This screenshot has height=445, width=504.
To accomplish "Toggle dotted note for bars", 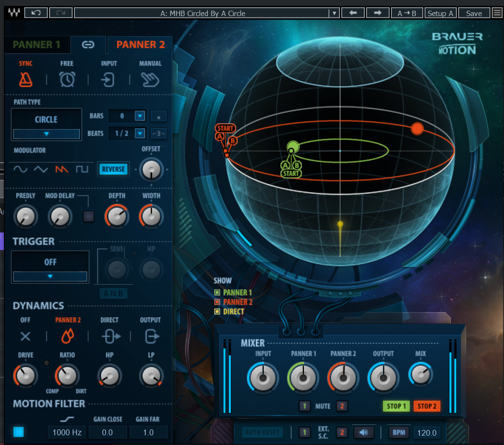I will click(158, 116).
